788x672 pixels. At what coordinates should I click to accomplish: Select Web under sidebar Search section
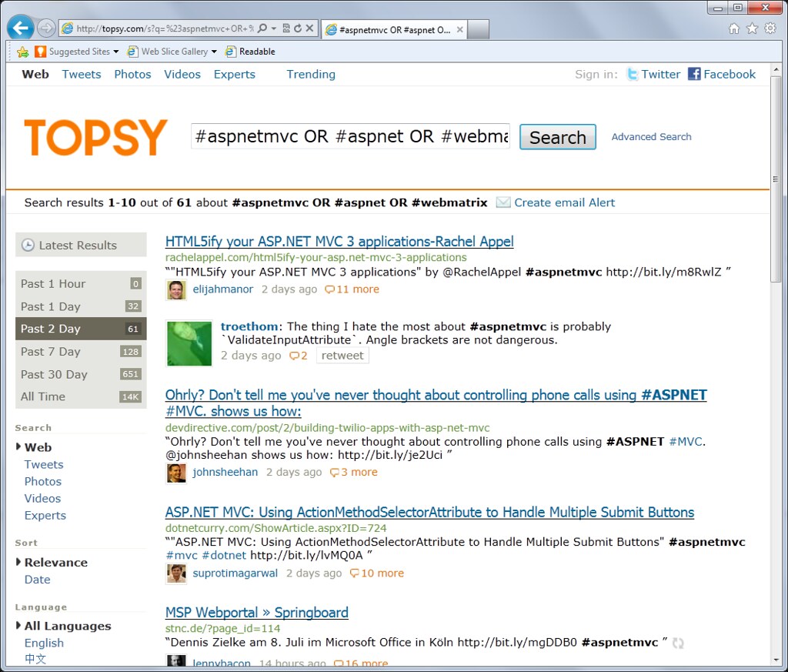38,447
